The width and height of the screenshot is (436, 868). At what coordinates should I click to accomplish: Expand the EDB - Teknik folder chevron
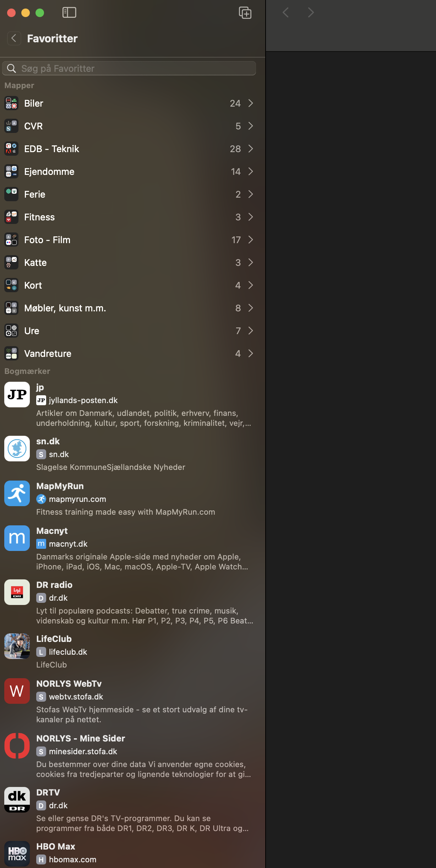tap(251, 149)
